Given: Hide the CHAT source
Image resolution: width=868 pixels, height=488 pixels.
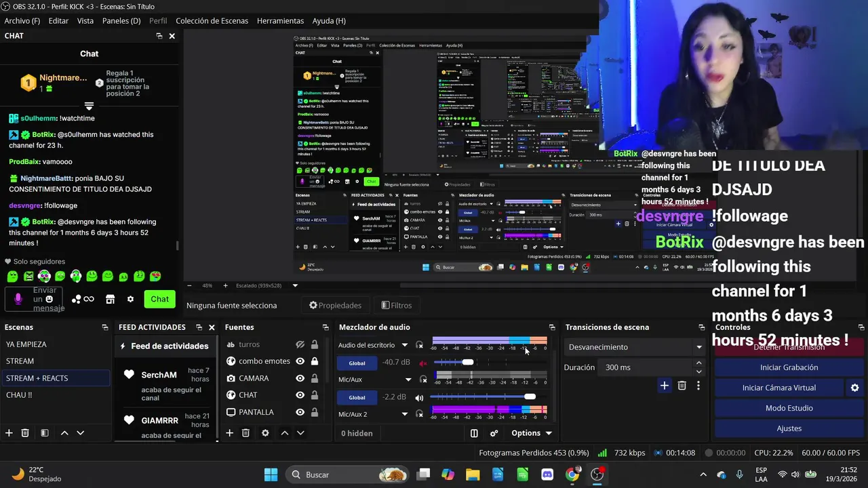Looking at the screenshot, I should tap(300, 395).
